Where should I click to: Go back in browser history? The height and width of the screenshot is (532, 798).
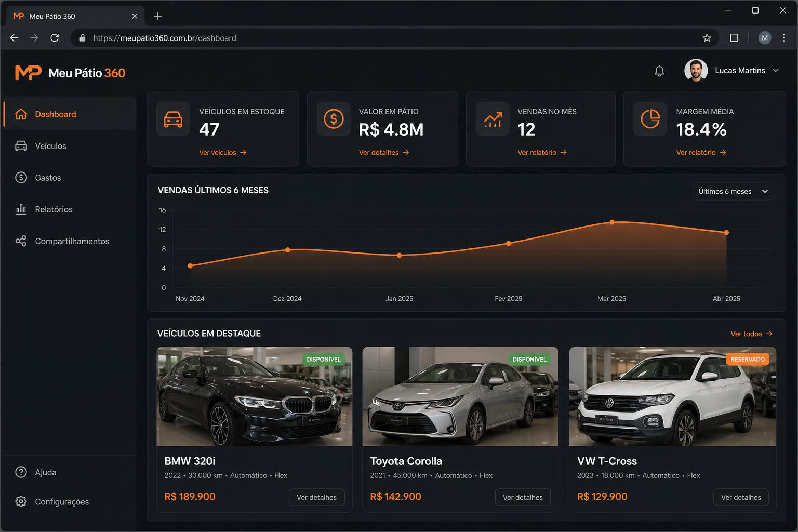(14, 38)
